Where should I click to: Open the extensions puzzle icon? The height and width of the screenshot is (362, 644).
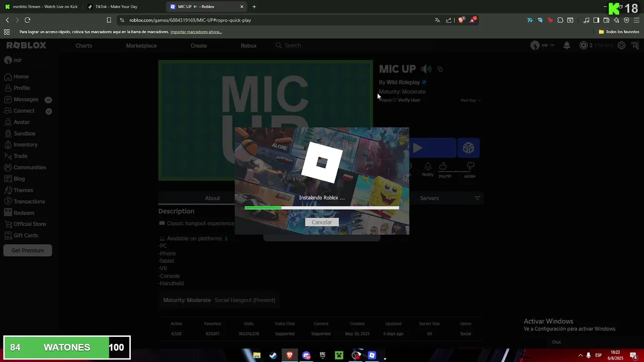click(x=560, y=20)
